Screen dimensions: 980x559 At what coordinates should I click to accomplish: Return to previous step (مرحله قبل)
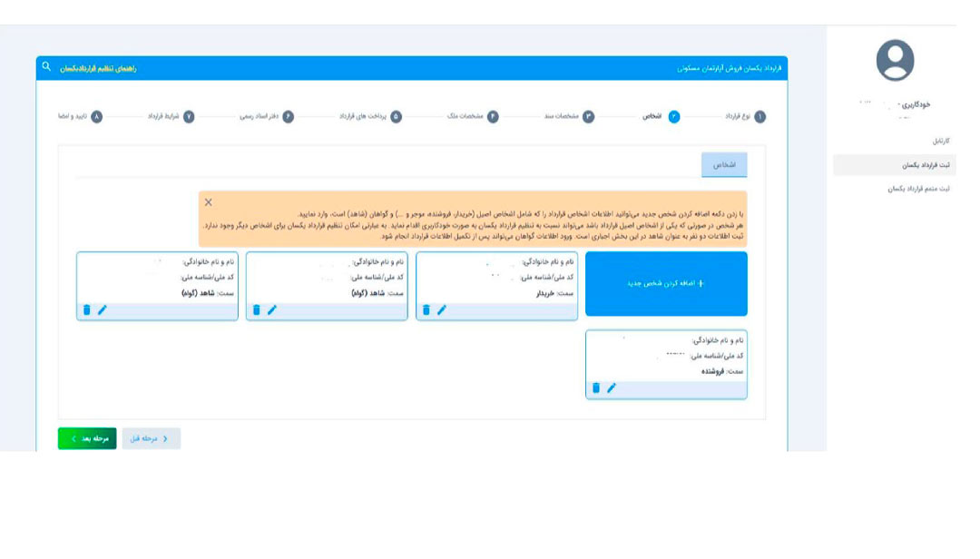click(x=152, y=438)
